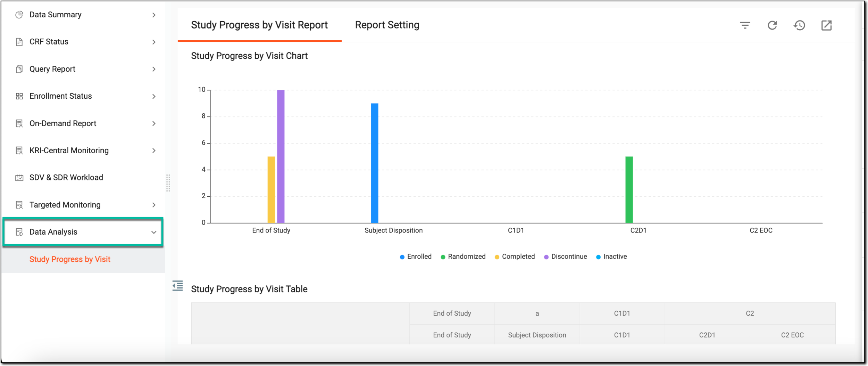Viewport: 868px width, 366px height.
Task: Open the Enrollment Status menu label
Action: click(61, 96)
